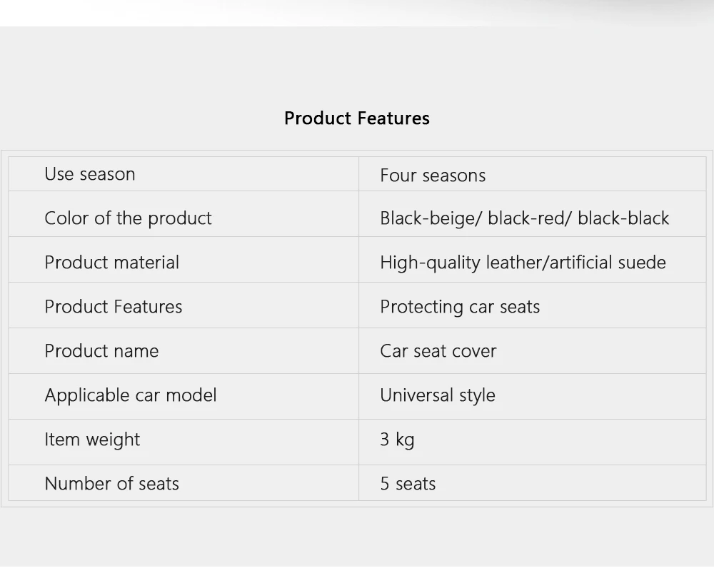Select the Product Features row label

tap(114, 307)
